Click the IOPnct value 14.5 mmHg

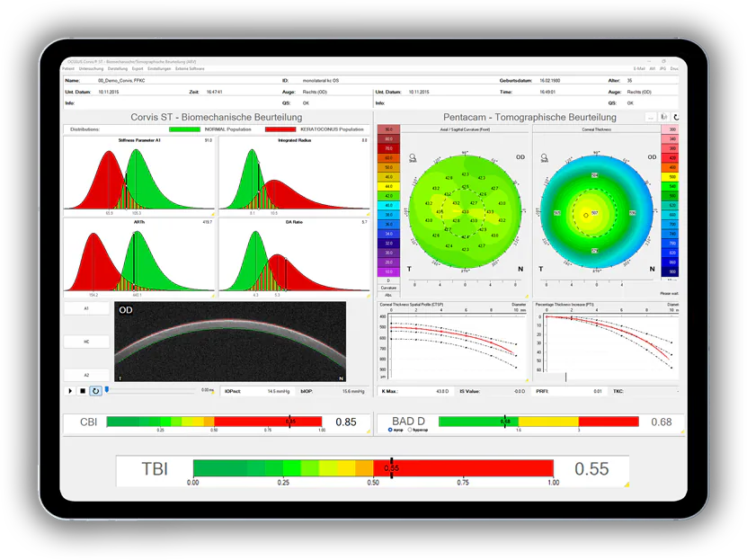279,391
